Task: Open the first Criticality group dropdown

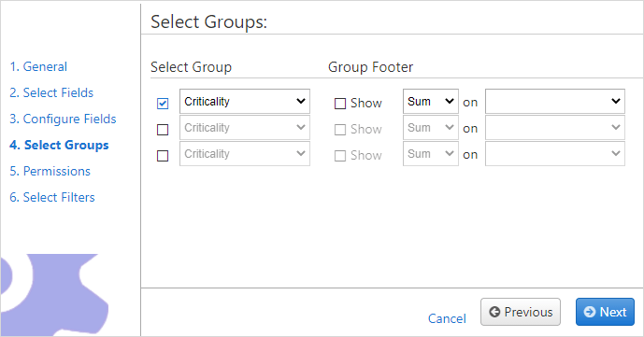Action: pyautogui.click(x=245, y=101)
